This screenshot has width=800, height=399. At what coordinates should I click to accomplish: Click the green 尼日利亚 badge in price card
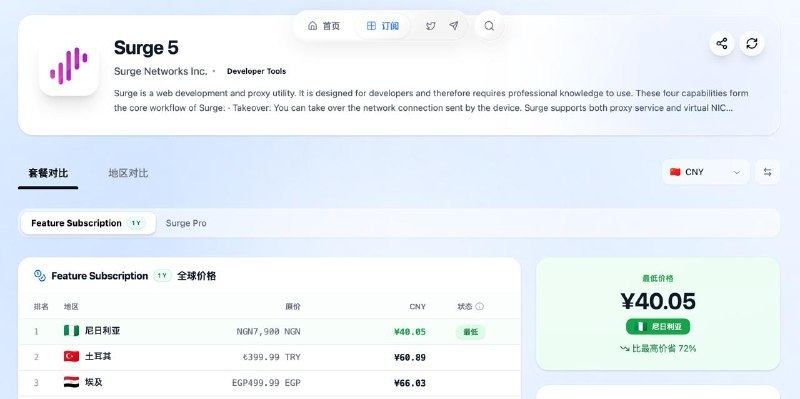658,327
